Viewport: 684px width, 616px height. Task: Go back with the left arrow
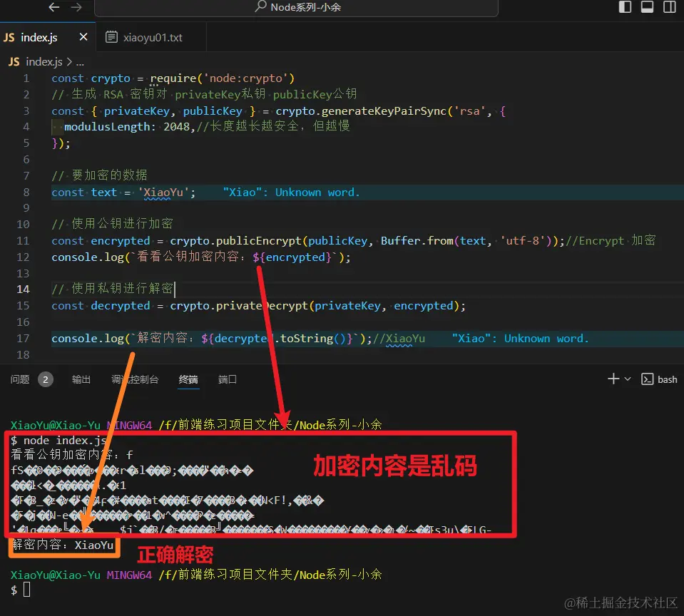pos(54,7)
